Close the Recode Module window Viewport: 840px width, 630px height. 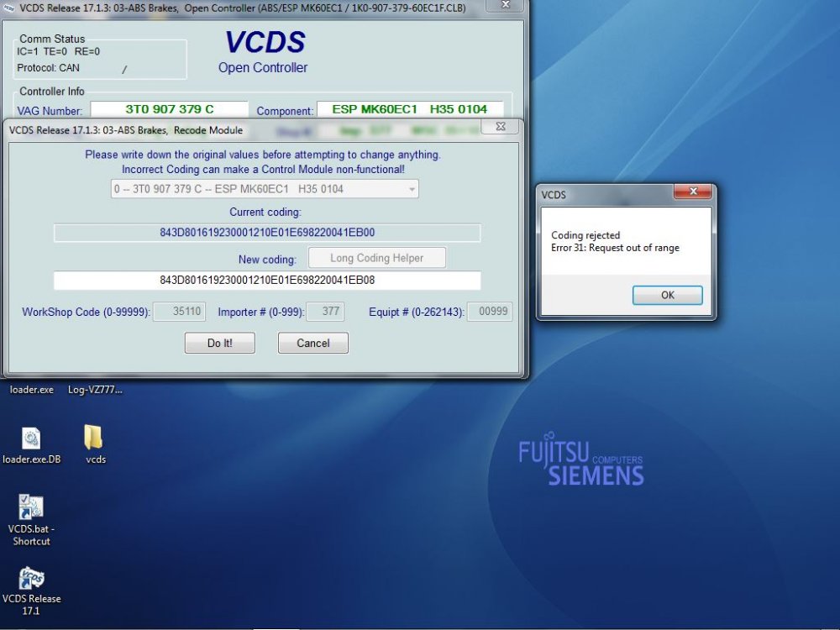(x=501, y=127)
